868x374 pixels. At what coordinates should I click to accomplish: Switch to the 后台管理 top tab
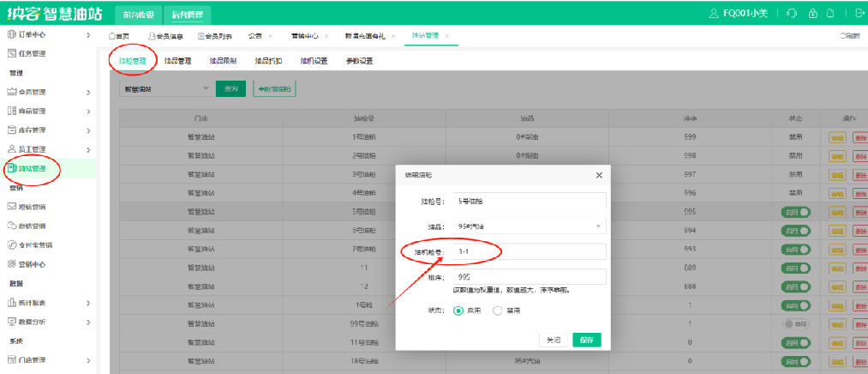click(x=186, y=14)
